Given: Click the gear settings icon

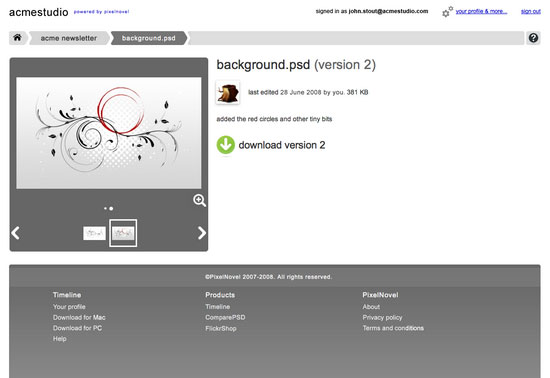Looking at the screenshot, I should (447, 12).
